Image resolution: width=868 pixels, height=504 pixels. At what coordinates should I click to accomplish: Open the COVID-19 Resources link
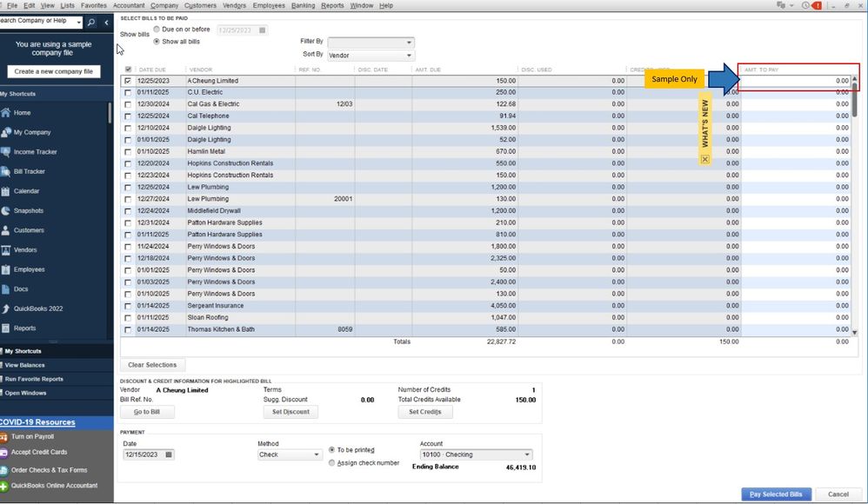tap(37, 422)
